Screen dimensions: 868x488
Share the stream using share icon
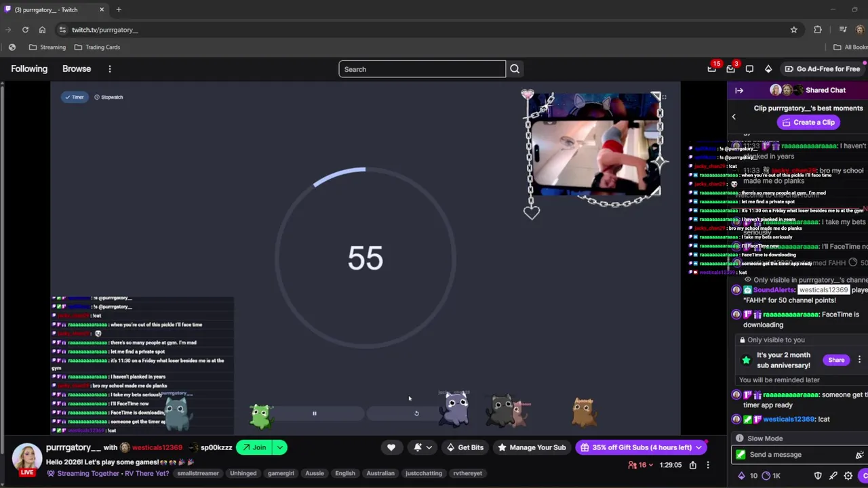click(x=693, y=465)
